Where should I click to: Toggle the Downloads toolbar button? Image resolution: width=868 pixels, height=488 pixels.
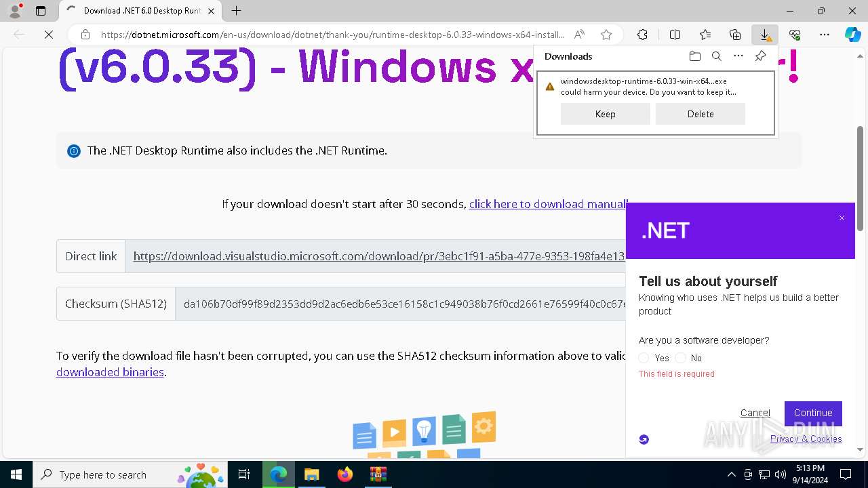pos(765,35)
